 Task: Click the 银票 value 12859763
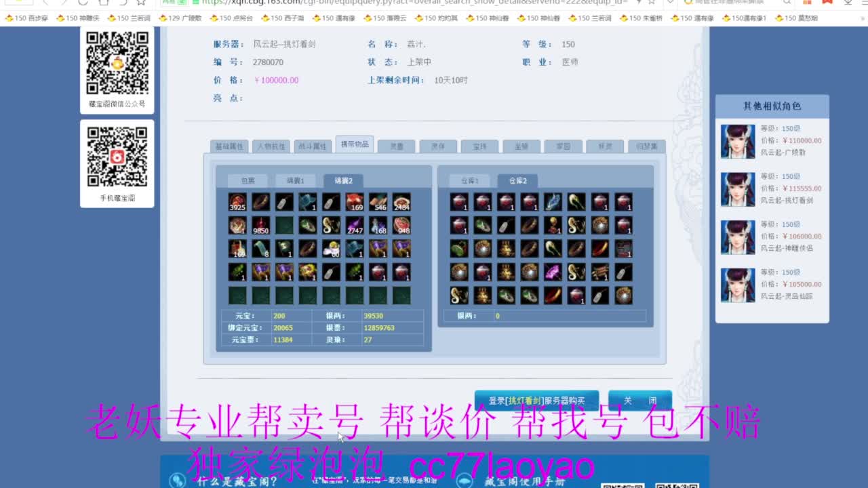379,327
